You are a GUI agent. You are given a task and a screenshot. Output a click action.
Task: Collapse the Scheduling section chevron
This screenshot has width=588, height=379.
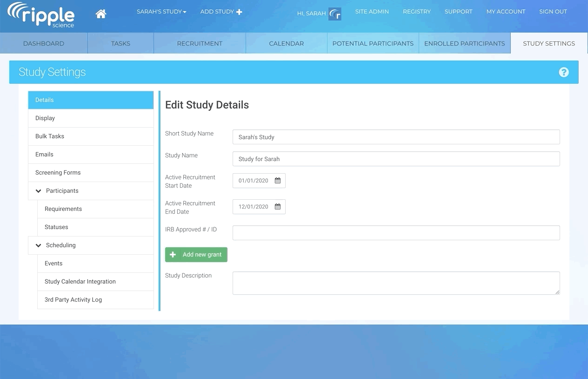[x=39, y=245]
